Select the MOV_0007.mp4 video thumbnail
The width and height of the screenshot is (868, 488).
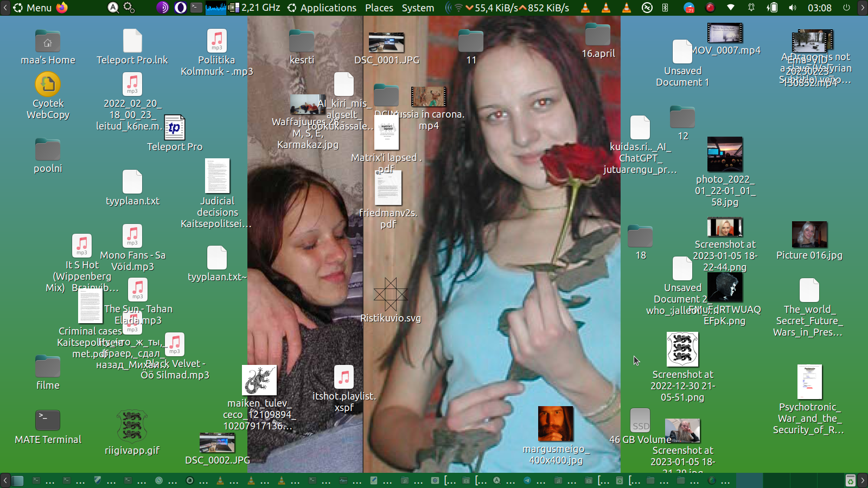point(725,40)
